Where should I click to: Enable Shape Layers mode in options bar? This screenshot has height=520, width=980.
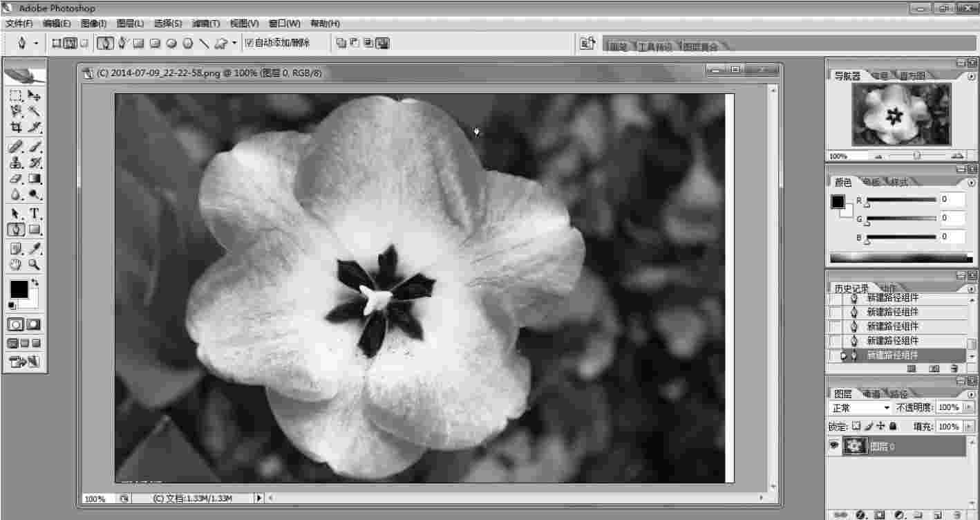click(x=57, y=43)
